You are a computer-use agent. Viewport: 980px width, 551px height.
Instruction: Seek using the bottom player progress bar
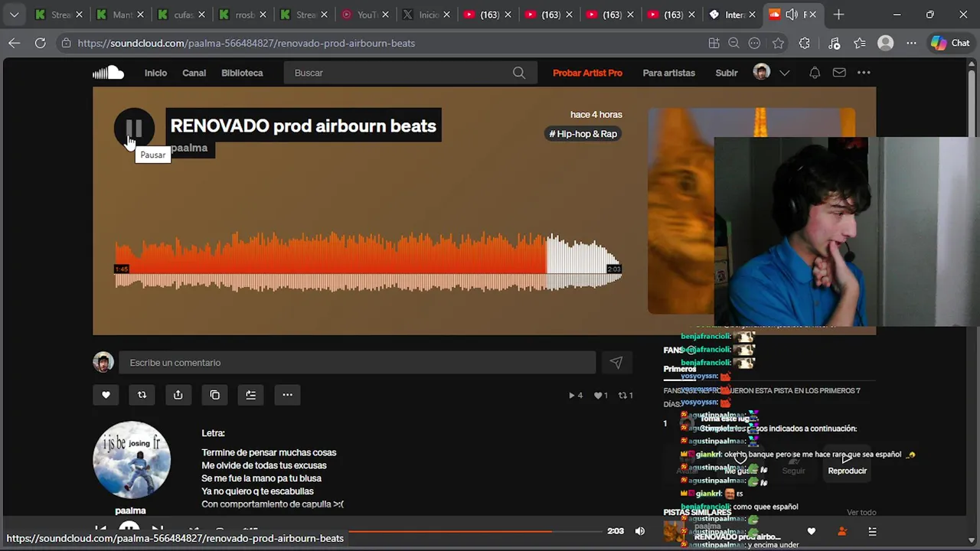tap(475, 531)
